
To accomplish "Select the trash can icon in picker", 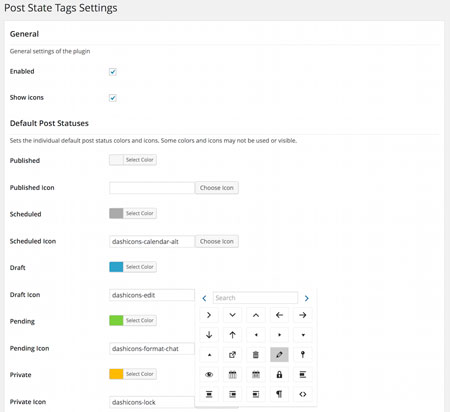I will pos(256,355).
